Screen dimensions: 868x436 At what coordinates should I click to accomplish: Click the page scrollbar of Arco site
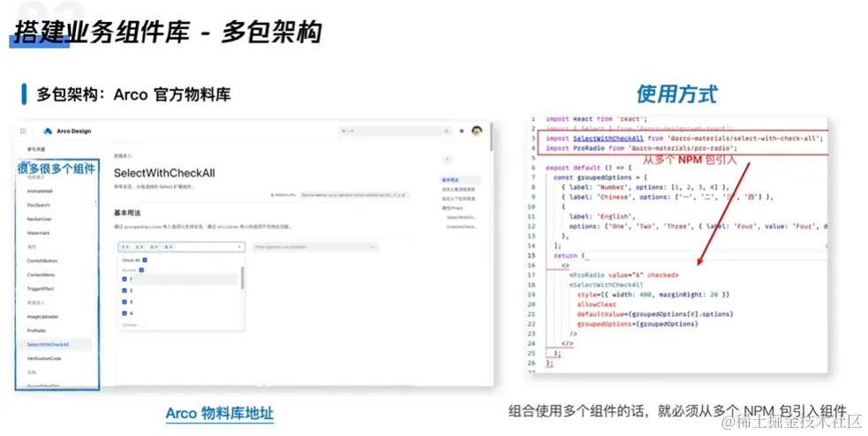coord(491,137)
